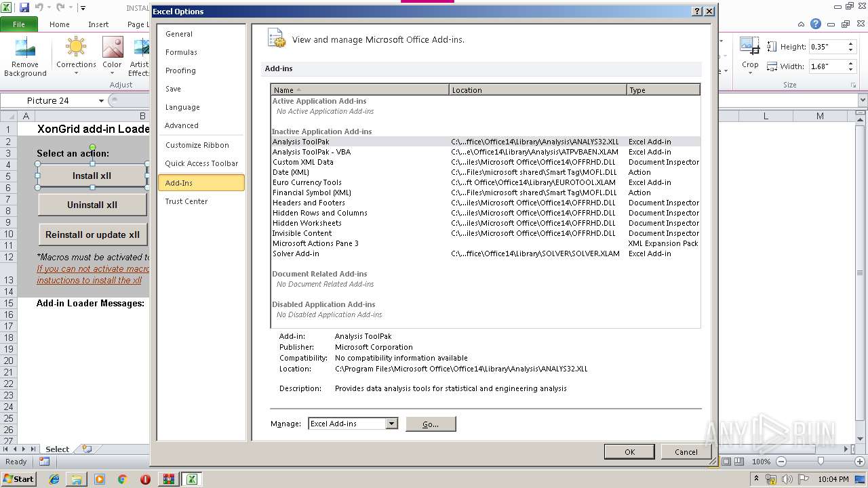Decrease Width value with spinner down
The image size is (868, 488).
(850, 70)
